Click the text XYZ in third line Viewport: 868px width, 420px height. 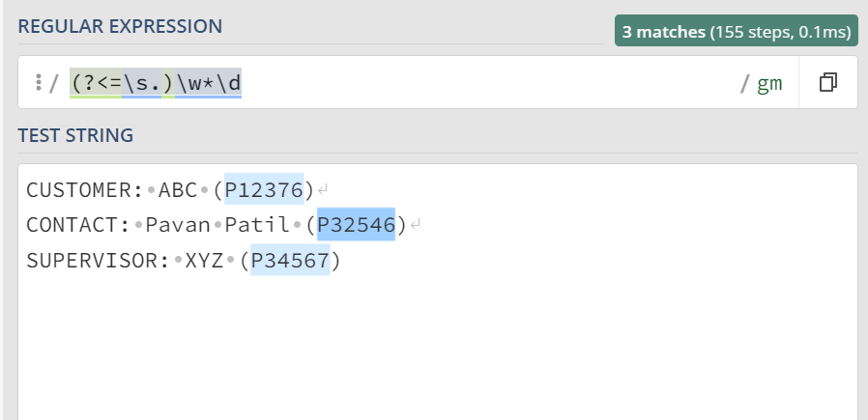click(204, 260)
